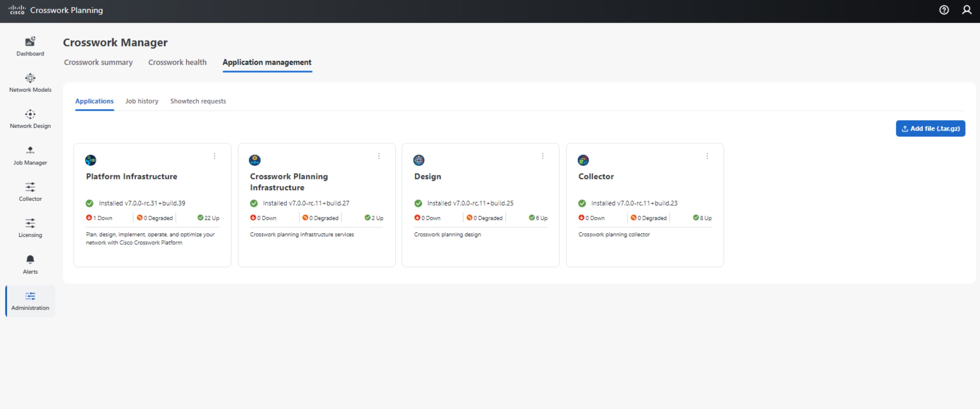Open the Dashboard sidebar icon

pyautogui.click(x=30, y=41)
